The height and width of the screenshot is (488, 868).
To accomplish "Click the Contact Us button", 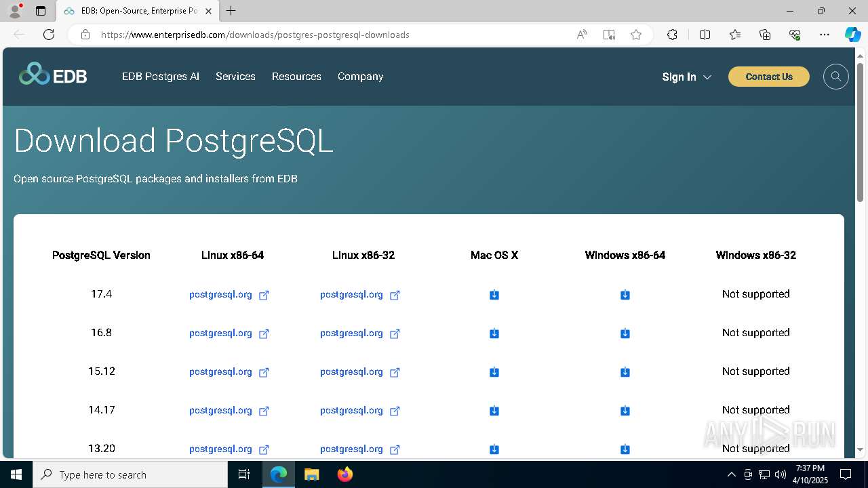I will coord(769,77).
